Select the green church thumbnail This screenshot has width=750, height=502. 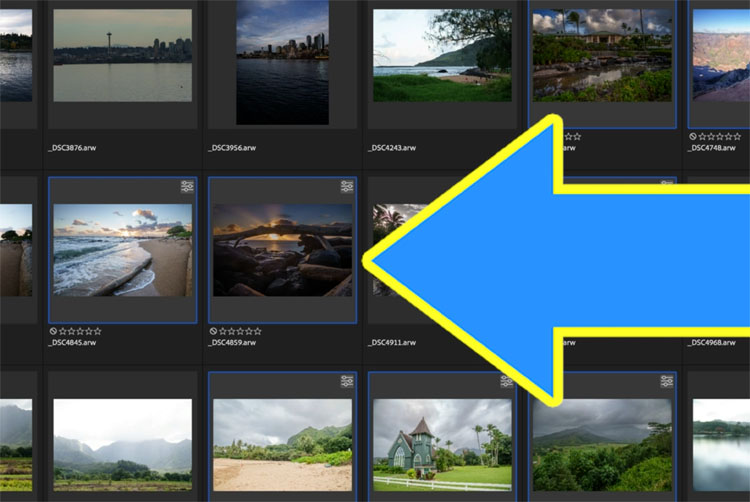(442, 445)
